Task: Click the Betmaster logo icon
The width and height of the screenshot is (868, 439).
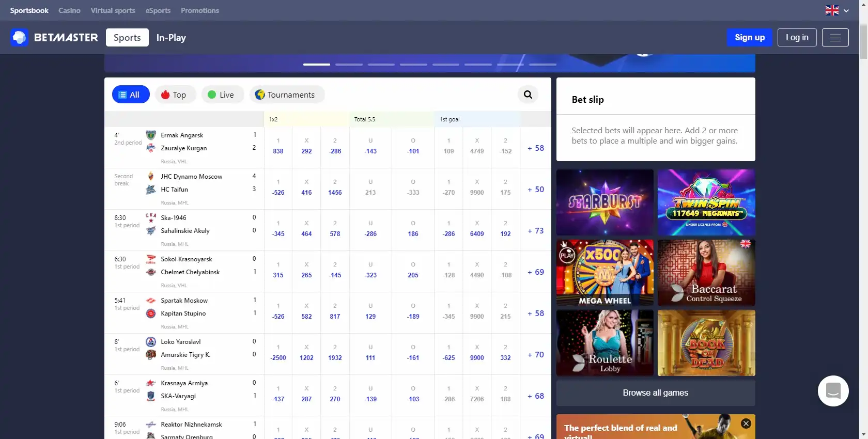Action: (19, 37)
